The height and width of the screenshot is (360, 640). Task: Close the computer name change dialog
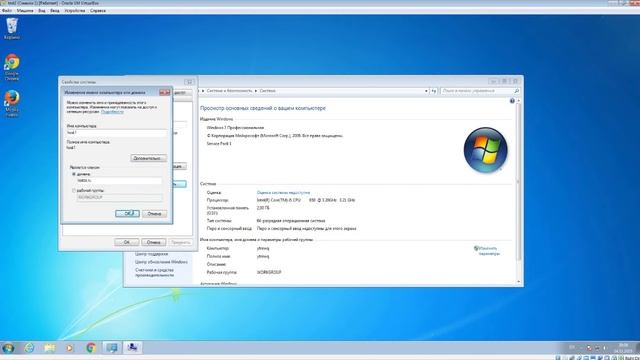(164, 93)
